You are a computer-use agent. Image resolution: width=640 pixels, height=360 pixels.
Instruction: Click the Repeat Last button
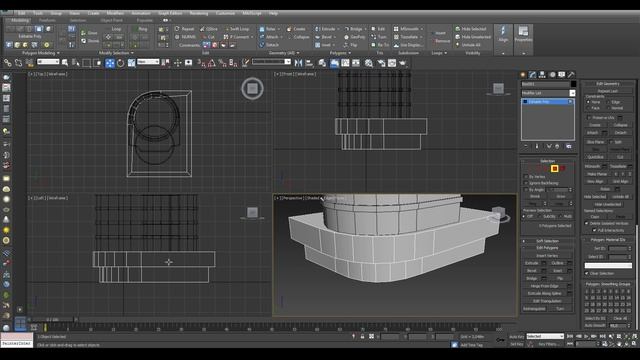click(608, 91)
